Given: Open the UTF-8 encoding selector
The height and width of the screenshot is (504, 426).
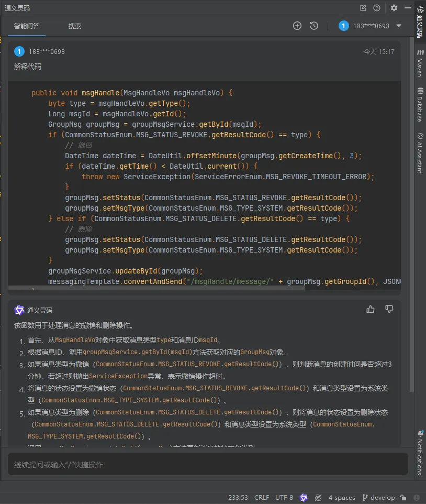Looking at the screenshot, I should 284,497.
